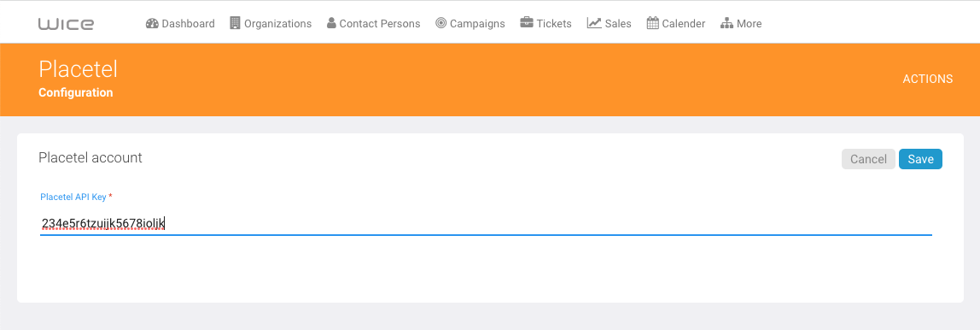Open the Tickets section
This screenshot has height=330, width=980.
[545, 23]
